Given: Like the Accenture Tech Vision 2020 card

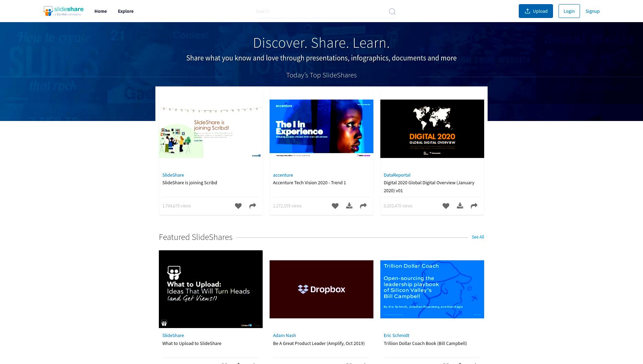Looking at the screenshot, I should pyautogui.click(x=335, y=206).
